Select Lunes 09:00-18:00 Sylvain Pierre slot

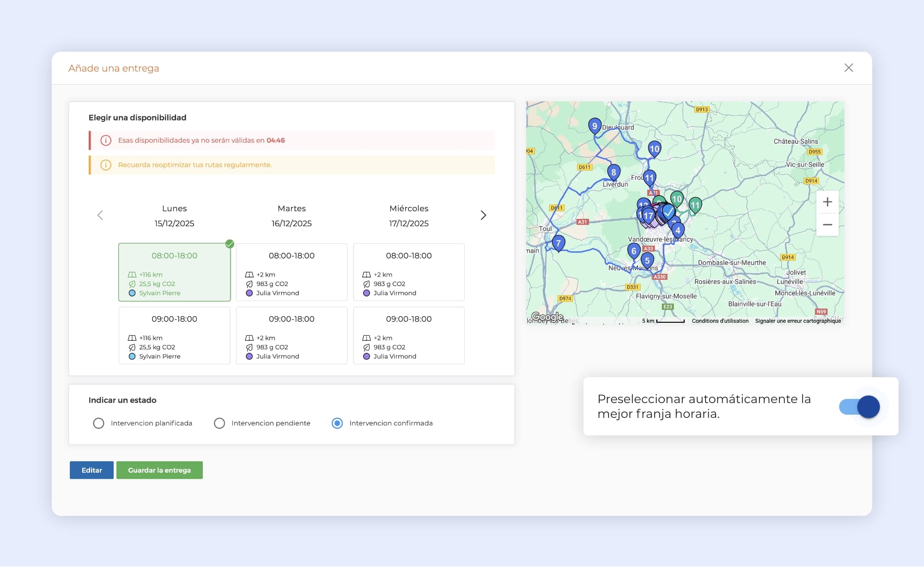point(174,336)
